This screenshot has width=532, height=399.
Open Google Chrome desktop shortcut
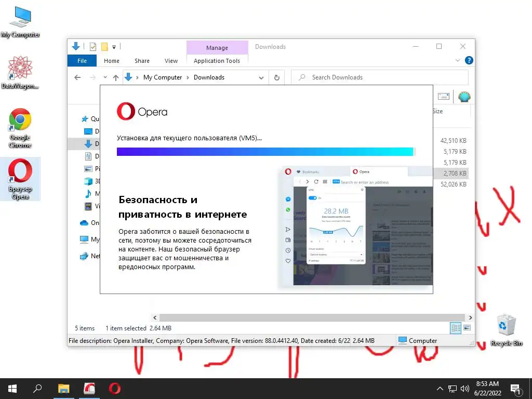(20, 128)
